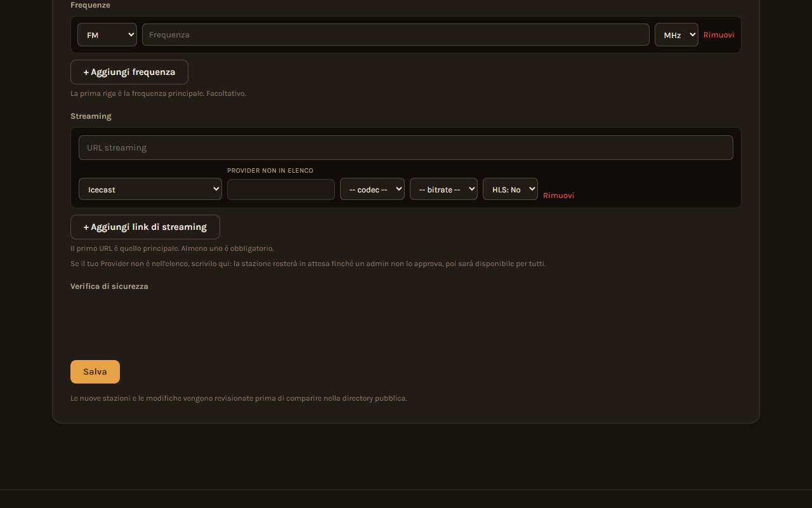The image size is (812, 508).
Task: Save the form with Salva
Action: pyautogui.click(x=95, y=371)
